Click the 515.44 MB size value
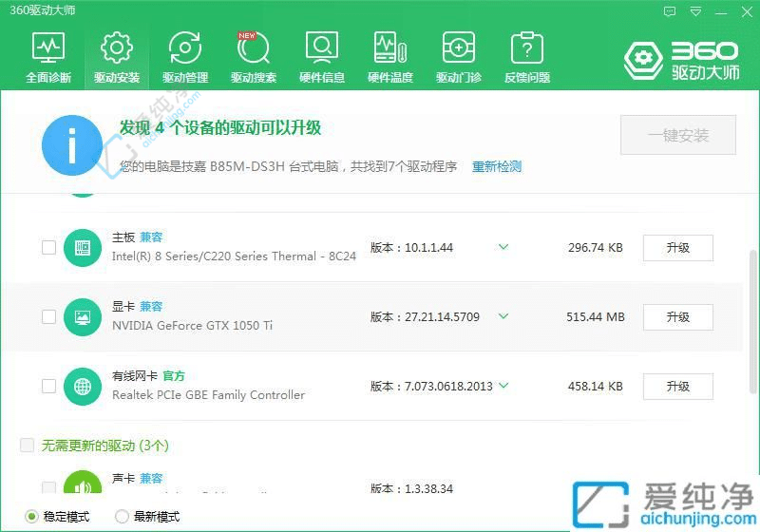The height and width of the screenshot is (532, 760). point(596,317)
